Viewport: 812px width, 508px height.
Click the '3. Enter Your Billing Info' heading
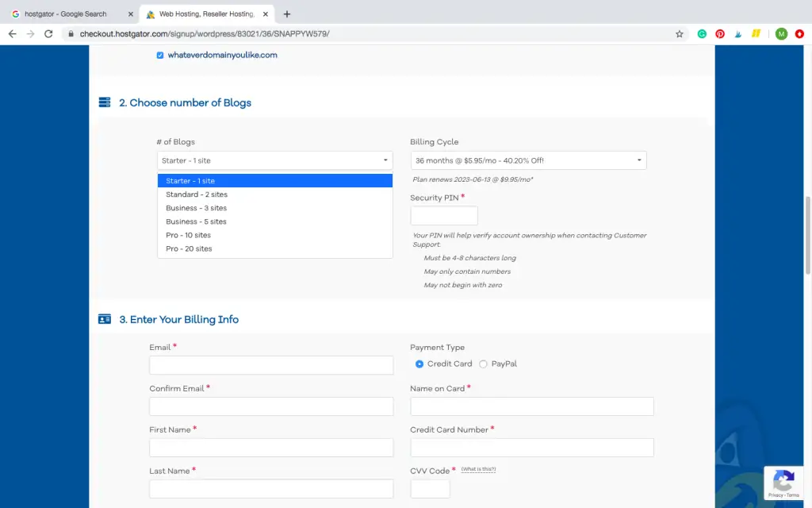pos(179,319)
